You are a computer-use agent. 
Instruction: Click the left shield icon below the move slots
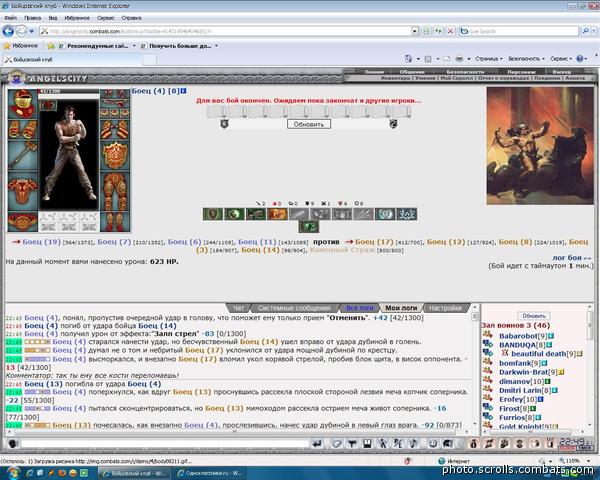224,124
